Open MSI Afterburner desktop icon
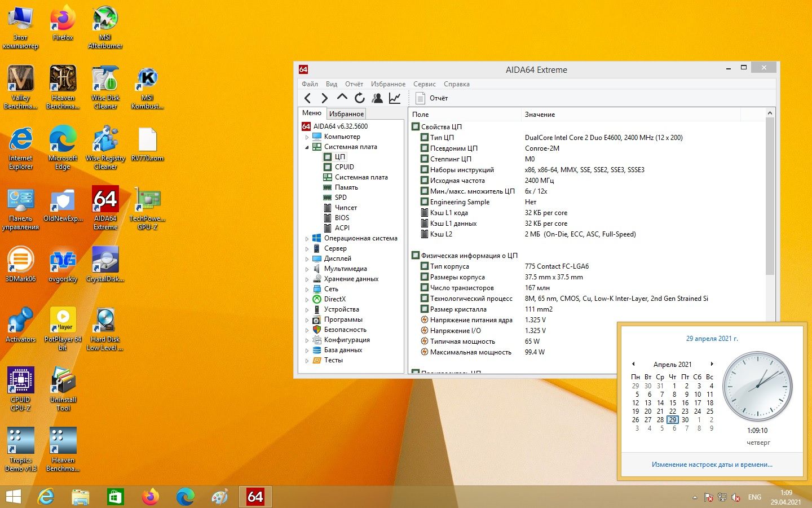 coord(105,27)
